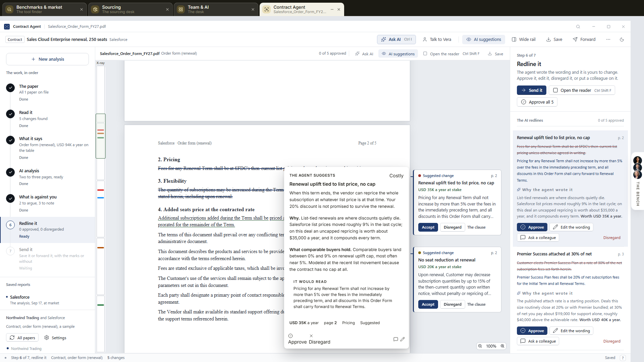Screen dimensions: 644x362
Task: Accept the No seat reduction suggested change
Action: pyautogui.click(x=428, y=304)
